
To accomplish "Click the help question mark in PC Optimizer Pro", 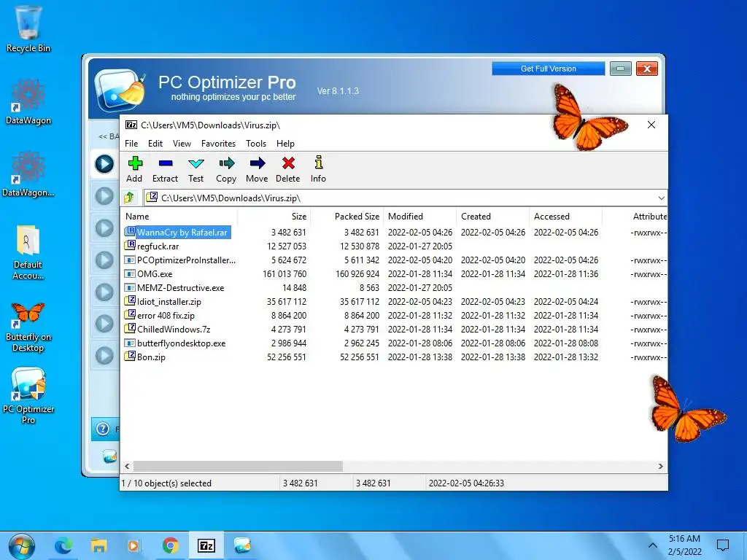I will [x=102, y=429].
